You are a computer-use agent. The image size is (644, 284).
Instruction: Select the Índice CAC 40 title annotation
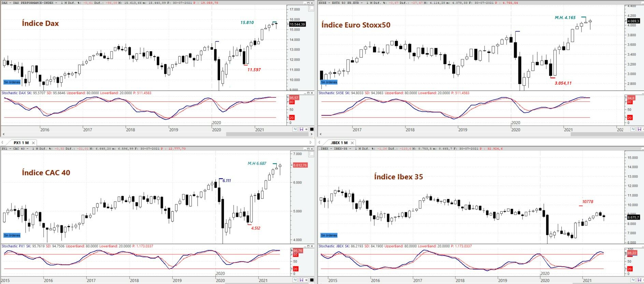46,173
